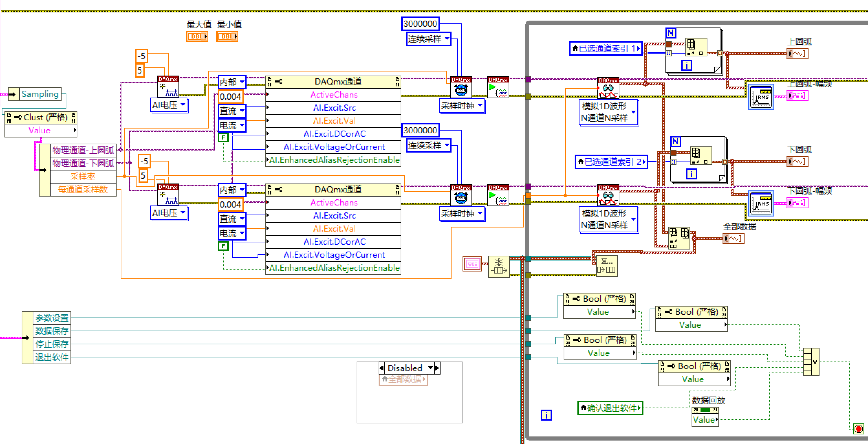Click the upper DAQmx Start Task icon
Image resolution: width=868 pixels, height=444 pixels.
[498, 87]
